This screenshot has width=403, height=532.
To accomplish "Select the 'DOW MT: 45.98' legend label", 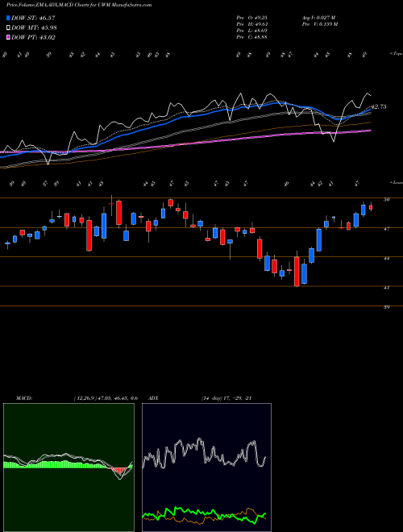I will click(x=34, y=28).
